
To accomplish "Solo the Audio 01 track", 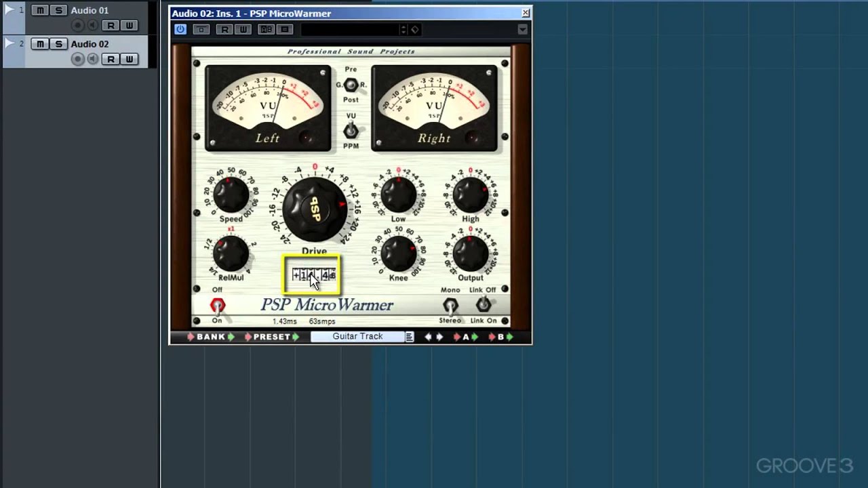I will point(58,10).
